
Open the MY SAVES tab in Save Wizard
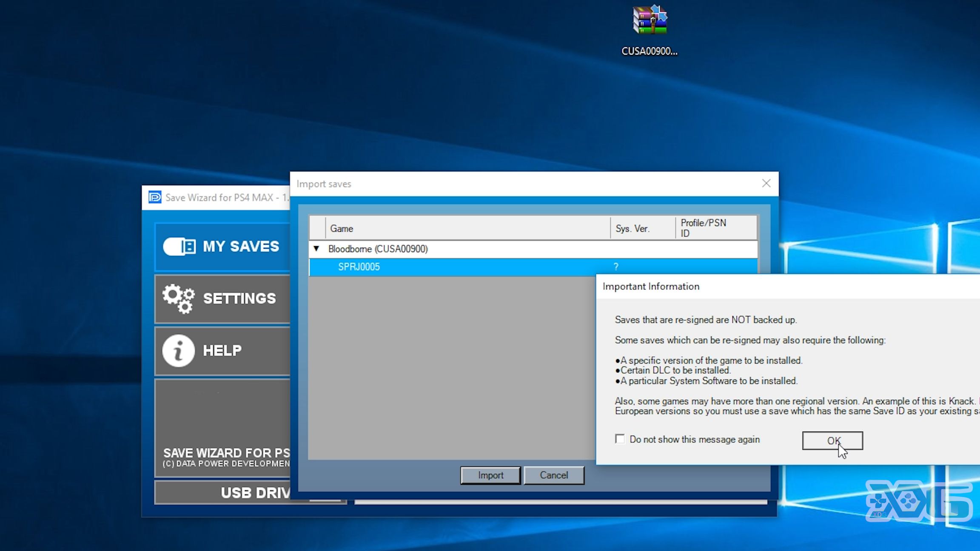coord(222,247)
